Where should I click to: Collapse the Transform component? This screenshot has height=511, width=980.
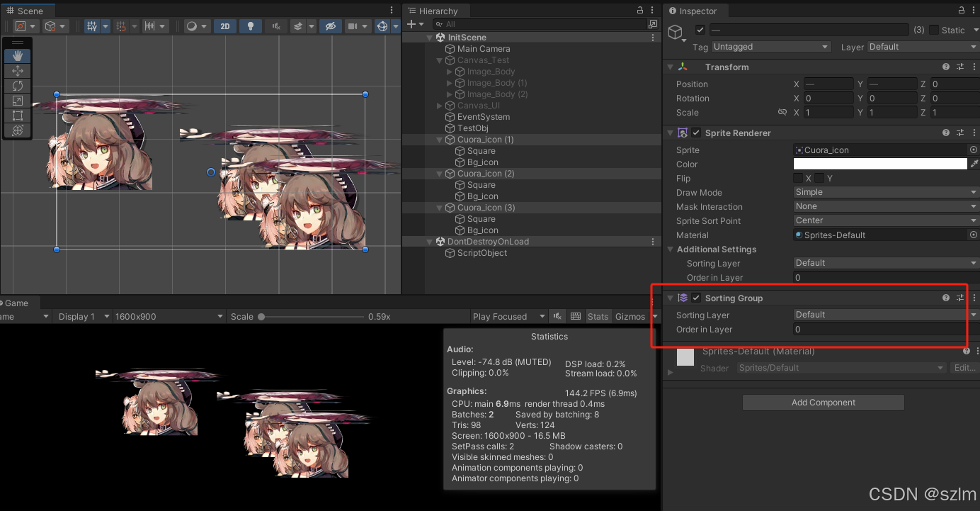coord(671,67)
